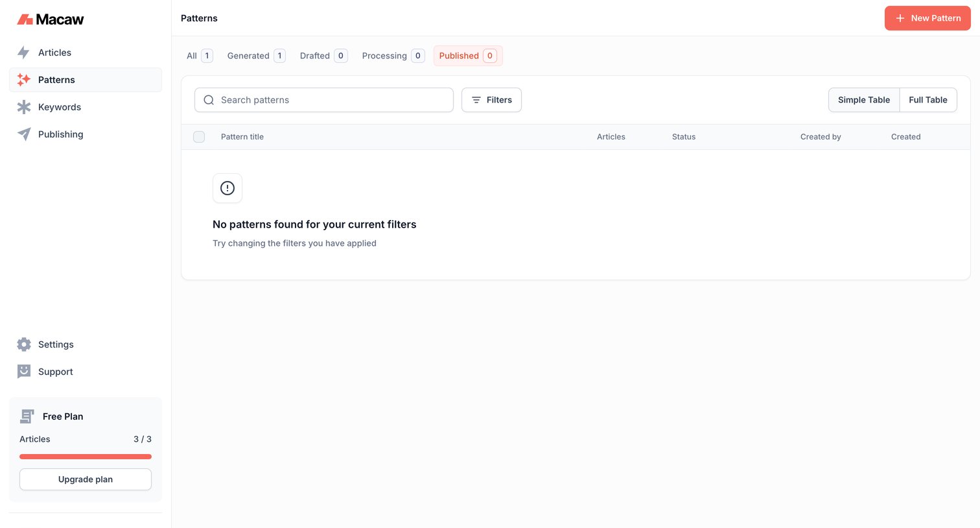
Task: Select the Patterns sidebar item
Action: 86,80
